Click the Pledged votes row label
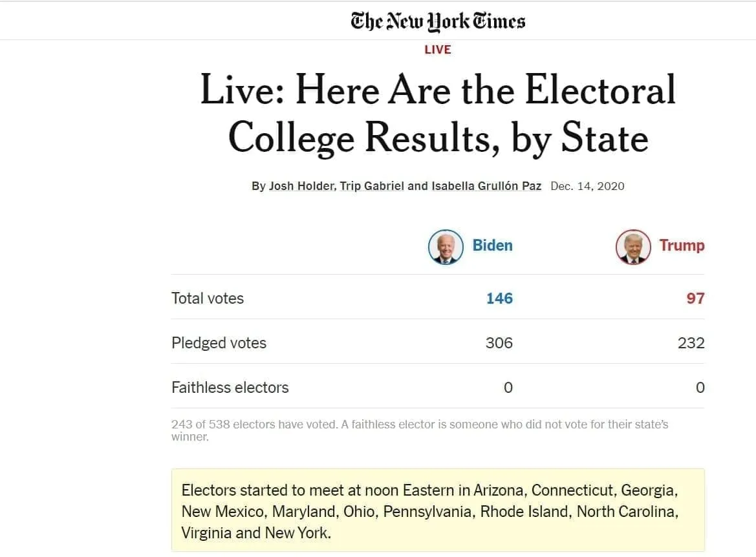 [x=219, y=343]
